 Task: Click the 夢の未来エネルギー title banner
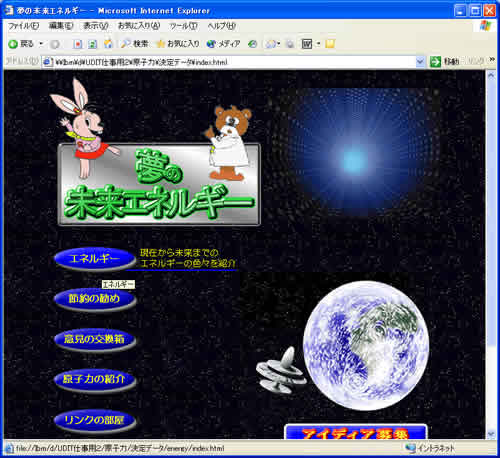point(159,185)
